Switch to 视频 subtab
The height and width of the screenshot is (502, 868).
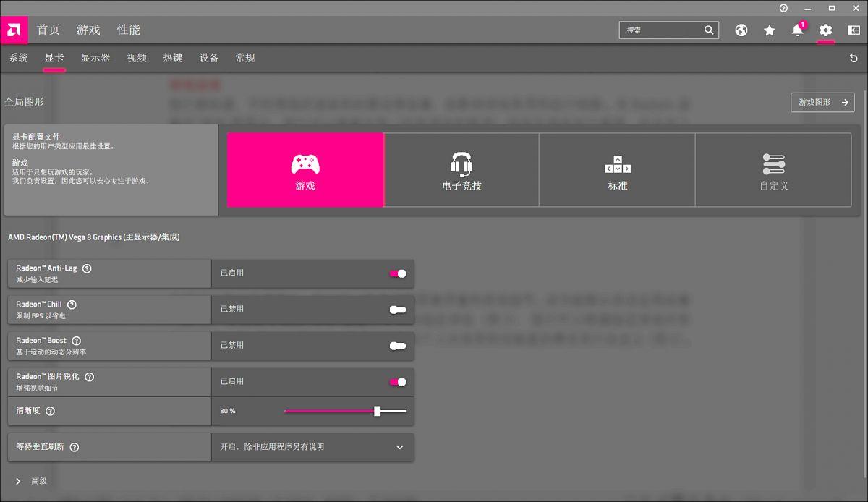[137, 58]
